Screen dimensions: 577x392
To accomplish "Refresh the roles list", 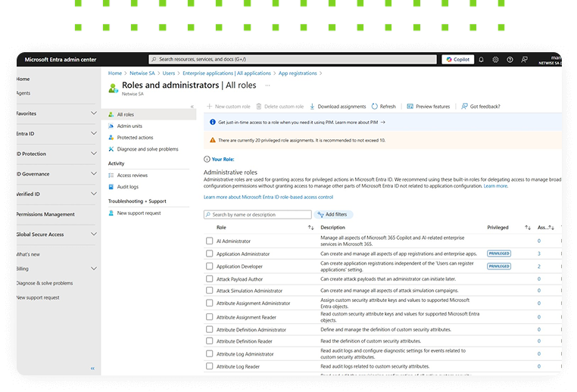I will point(383,106).
